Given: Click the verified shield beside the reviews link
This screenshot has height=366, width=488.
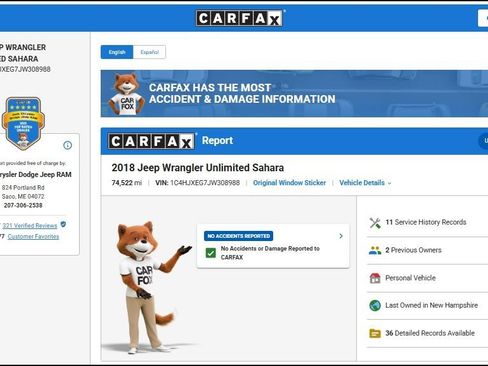Looking at the screenshot, I should coord(63,224).
